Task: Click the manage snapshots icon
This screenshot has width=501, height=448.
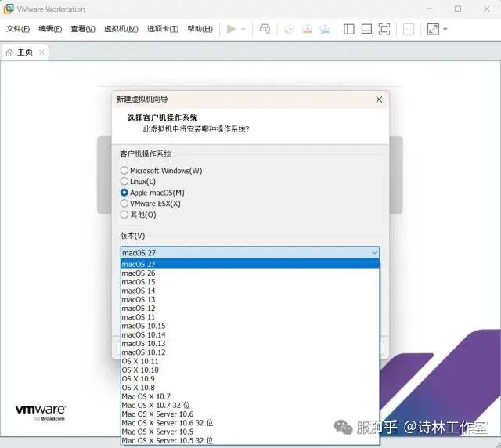Action: click(x=325, y=29)
